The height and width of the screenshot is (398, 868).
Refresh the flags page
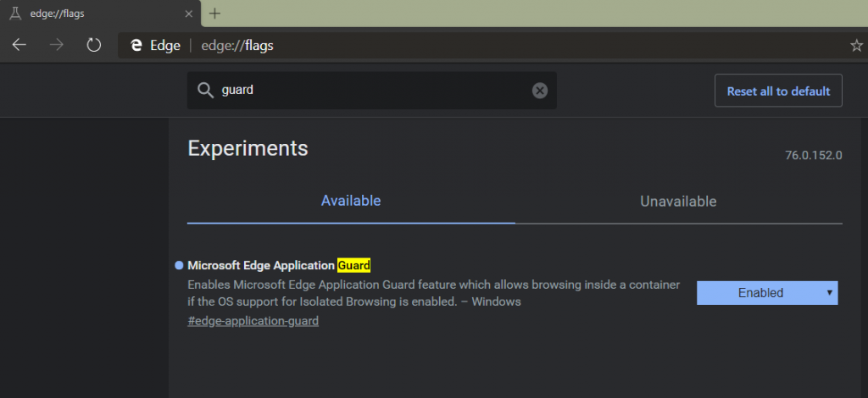[94, 46]
